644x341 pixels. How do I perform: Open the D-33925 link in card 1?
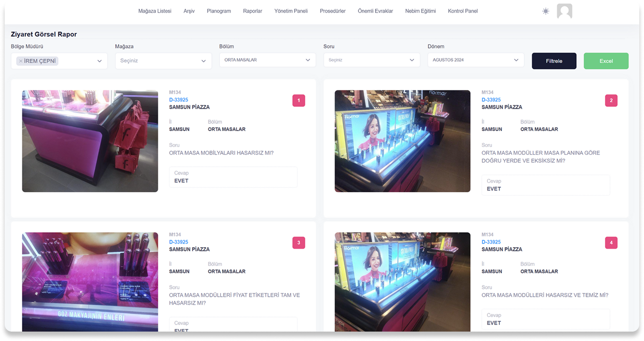[x=179, y=100]
